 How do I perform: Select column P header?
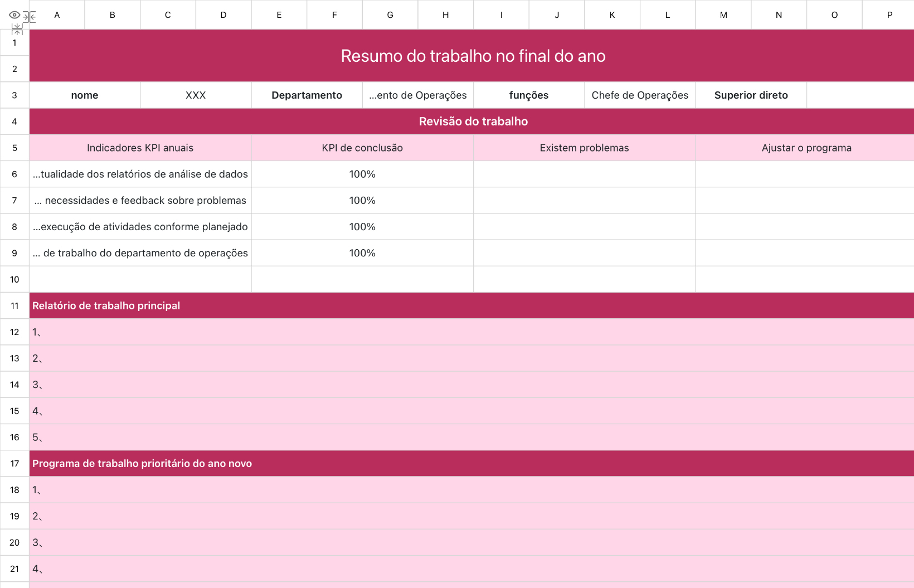(x=888, y=15)
